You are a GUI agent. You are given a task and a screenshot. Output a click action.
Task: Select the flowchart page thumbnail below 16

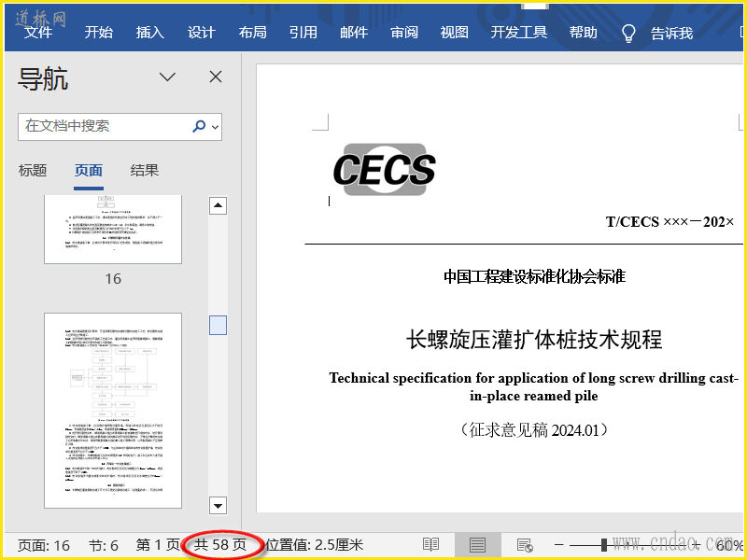(x=113, y=411)
